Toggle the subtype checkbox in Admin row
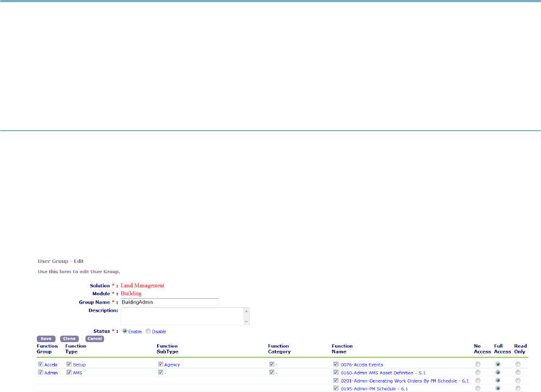 tap(160, 372)
